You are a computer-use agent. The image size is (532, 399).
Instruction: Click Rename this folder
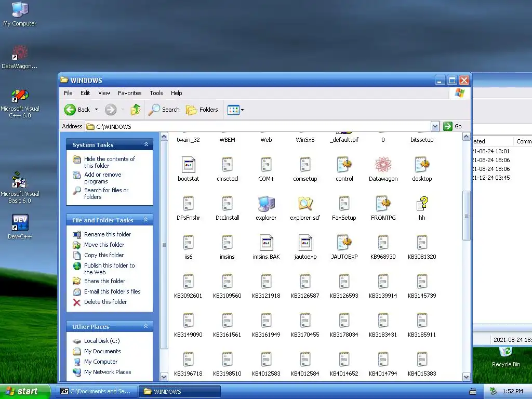tap(108, 234)
